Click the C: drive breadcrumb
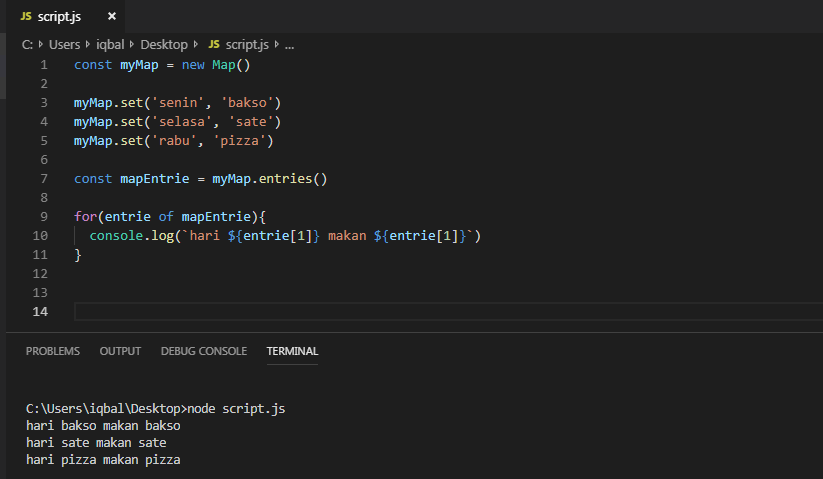The width and height of the screenshot is (823, 479). click(x=27, y=45)
